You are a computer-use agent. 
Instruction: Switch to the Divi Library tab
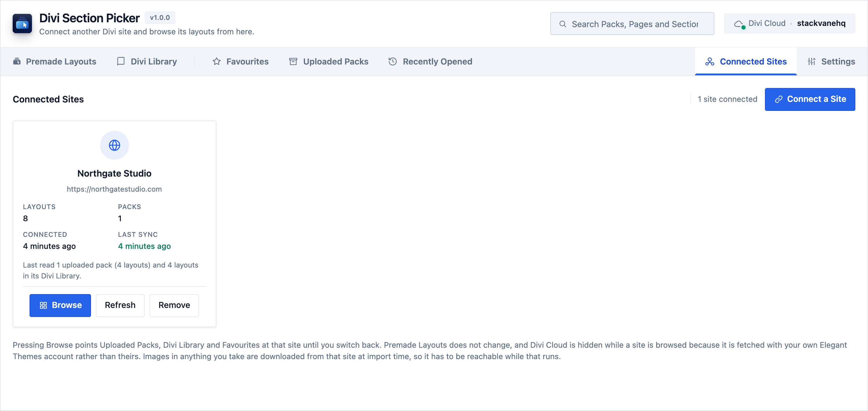(146, 61)
